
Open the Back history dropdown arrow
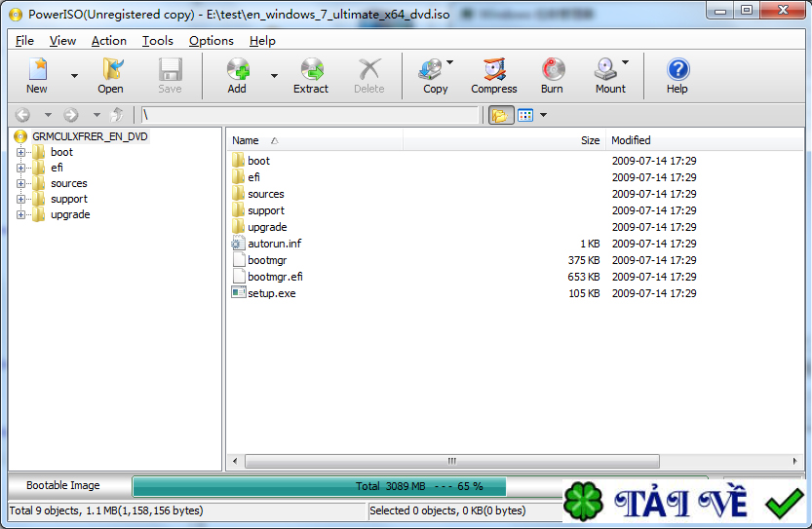point(48,115)
